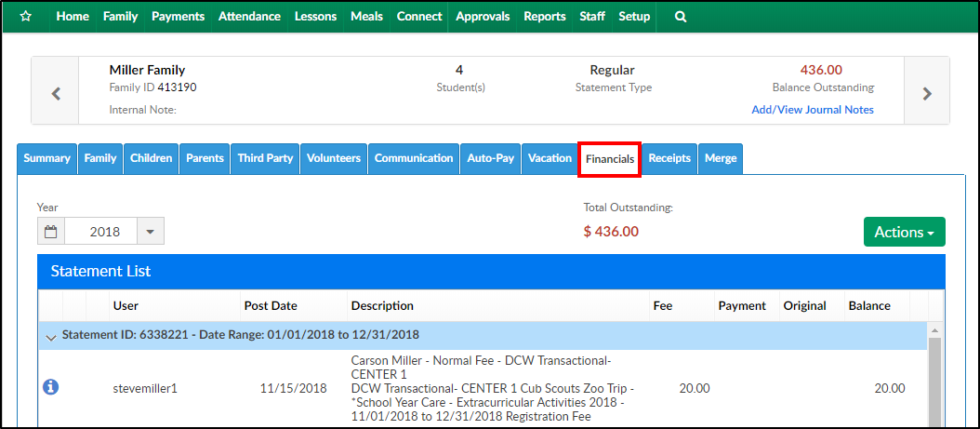Open the Attendance menu
Screen dimensions: 980x429
click(249, 17)
